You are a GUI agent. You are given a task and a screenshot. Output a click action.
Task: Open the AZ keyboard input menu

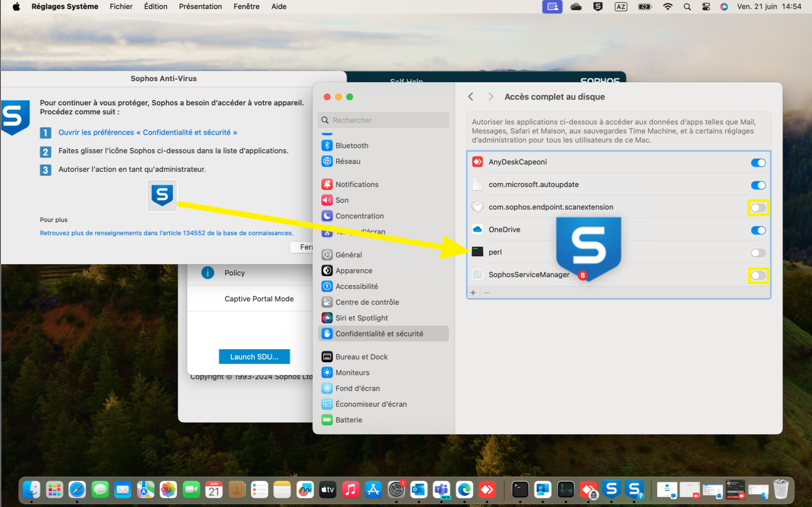click(x=621, y=7)
